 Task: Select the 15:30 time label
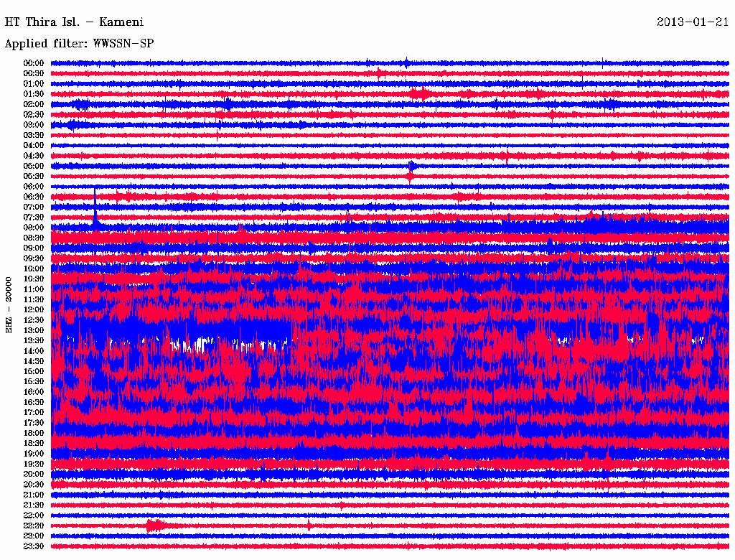click(33, 381)
